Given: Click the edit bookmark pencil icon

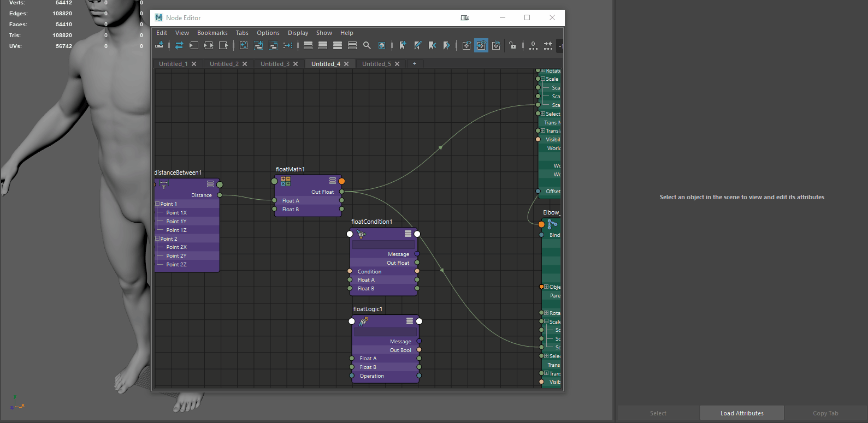Looking at the screenshot, I should pos(417,45).
